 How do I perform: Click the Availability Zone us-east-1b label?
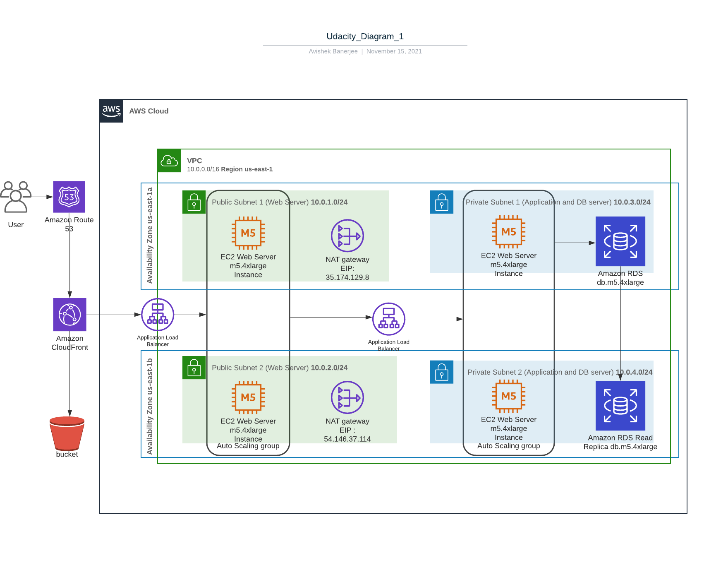coord(150,406)
